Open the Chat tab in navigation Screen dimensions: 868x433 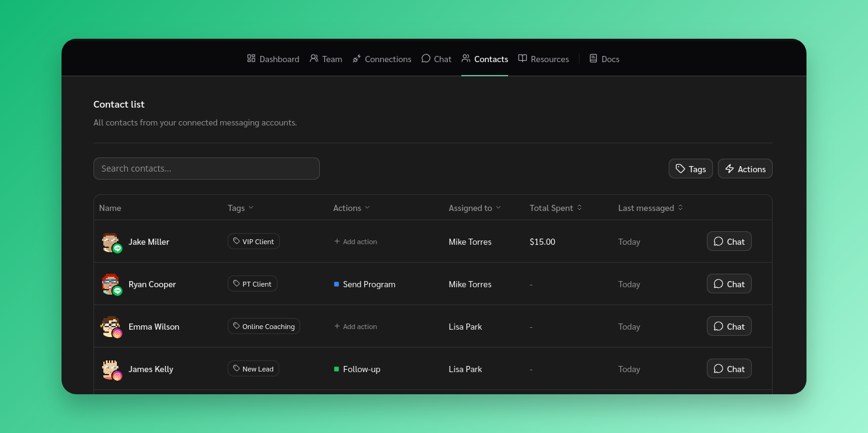pyautogui.click(x=436, y=59)
